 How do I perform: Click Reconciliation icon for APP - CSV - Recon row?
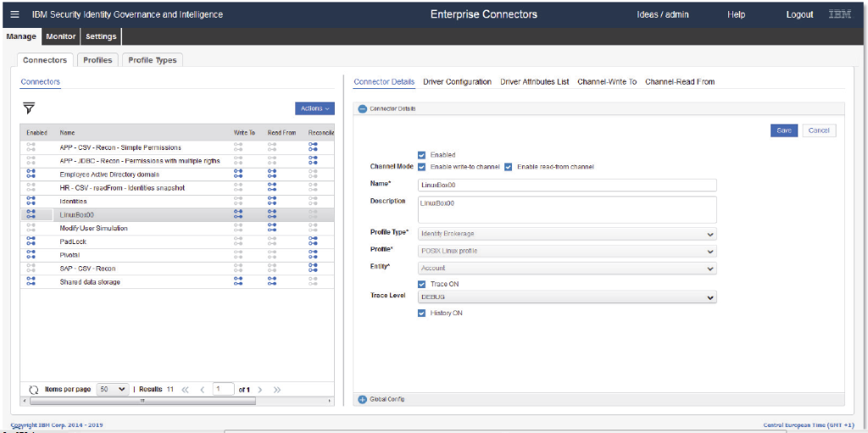(x=313, y=147)
